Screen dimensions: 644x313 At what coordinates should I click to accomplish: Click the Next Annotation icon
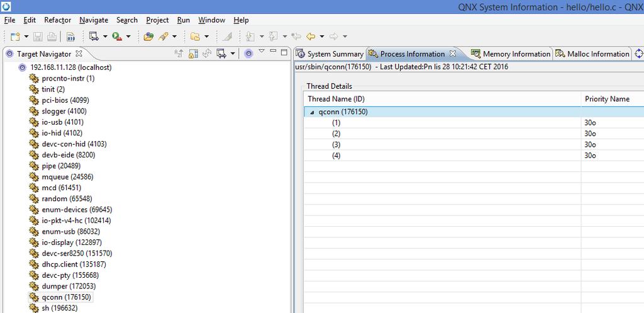coord(250,37)
